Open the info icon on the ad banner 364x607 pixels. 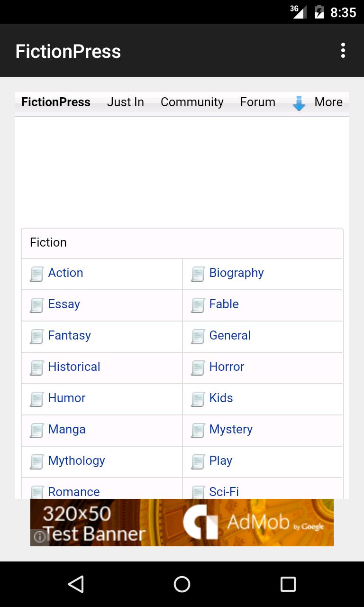[40, 537]
